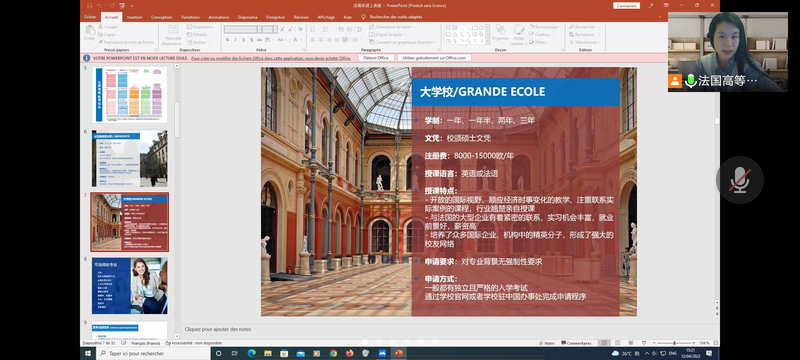Click the Rechercher find command
The width and height of the screenshot is (800, 360).
point(581,27)
